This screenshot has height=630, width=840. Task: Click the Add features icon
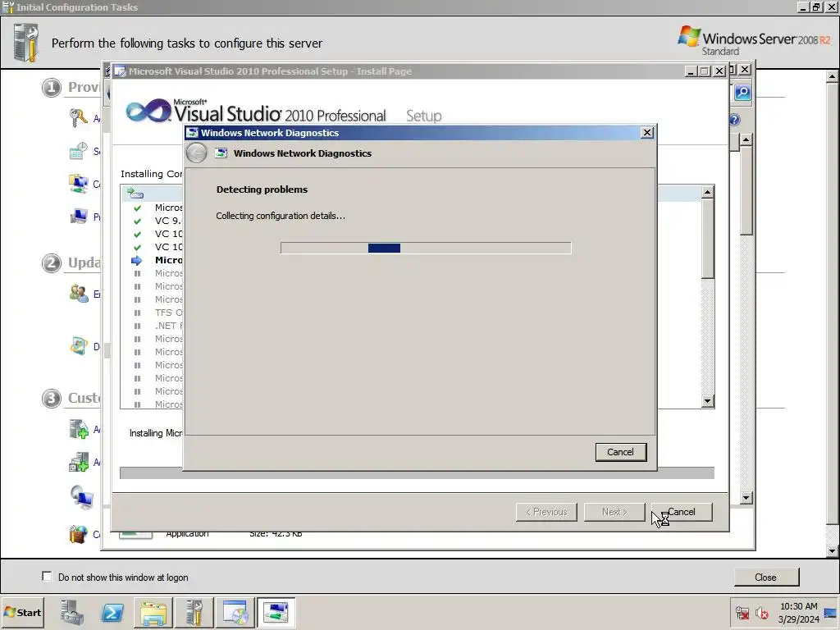pos(78,462)
